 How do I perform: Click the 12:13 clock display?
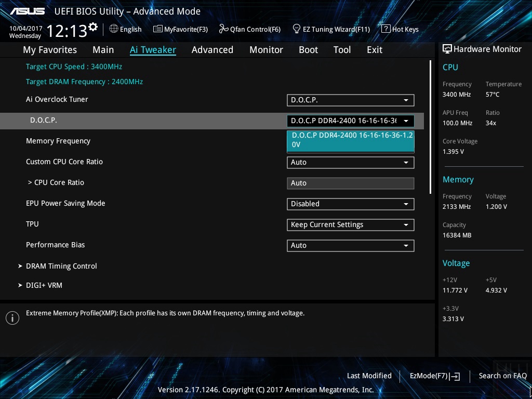tap(66, 31)
